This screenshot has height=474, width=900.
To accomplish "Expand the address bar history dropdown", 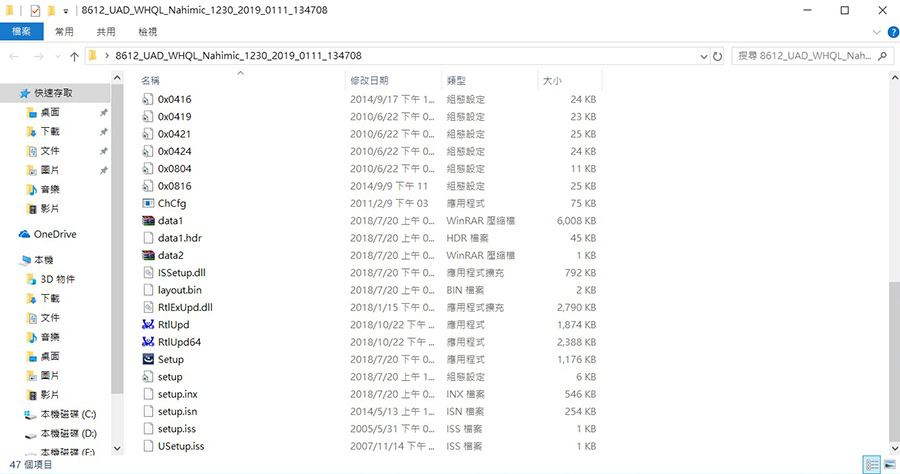I will click(x=704, y=56).
